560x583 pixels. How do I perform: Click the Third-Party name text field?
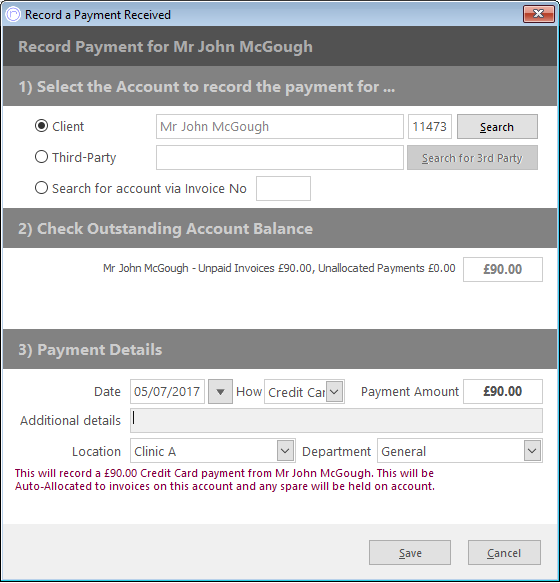[280, 158]
